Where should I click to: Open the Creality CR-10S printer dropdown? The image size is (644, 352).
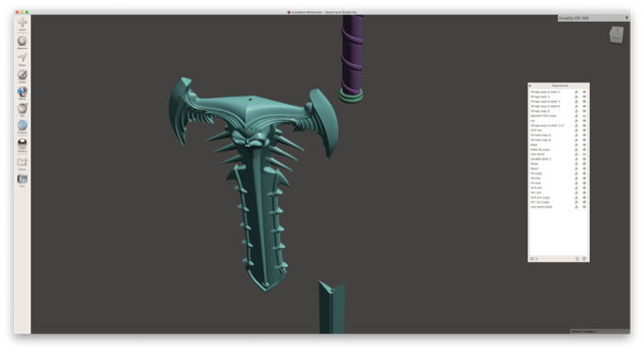pos(594,18)
